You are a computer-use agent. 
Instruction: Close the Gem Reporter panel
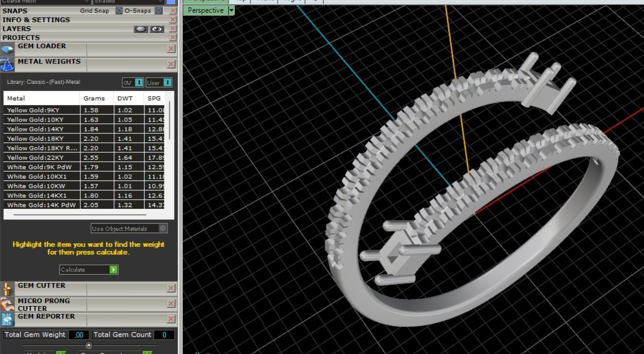pyautogui.click(x=171, y=318)
